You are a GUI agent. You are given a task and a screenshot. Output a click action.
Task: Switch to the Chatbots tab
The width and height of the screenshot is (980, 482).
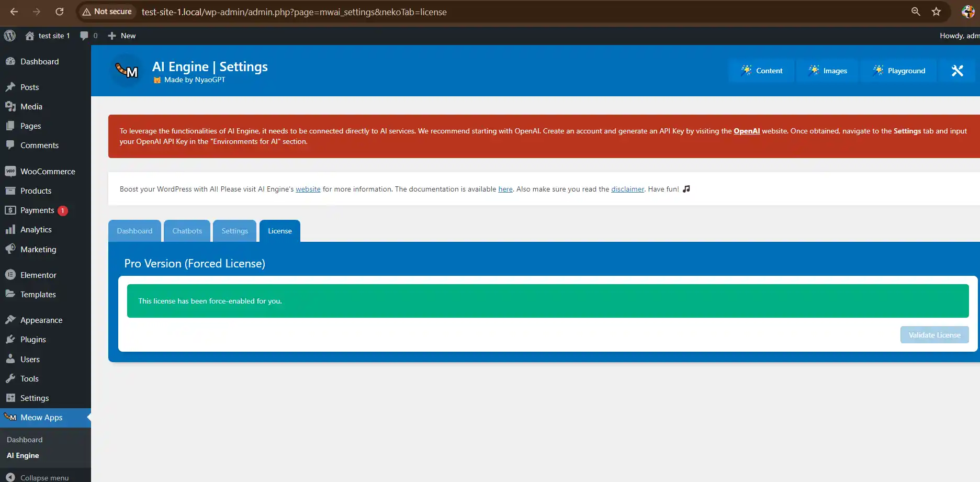[x=187, y=230]
